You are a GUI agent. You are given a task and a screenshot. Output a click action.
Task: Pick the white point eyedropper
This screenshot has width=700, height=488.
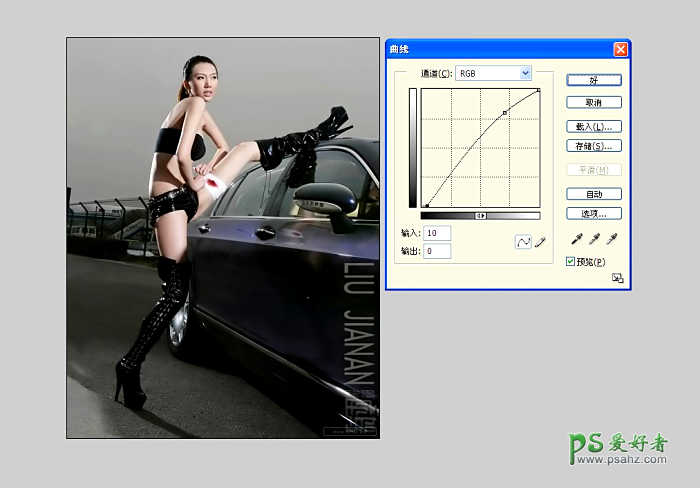click(611, 239)
